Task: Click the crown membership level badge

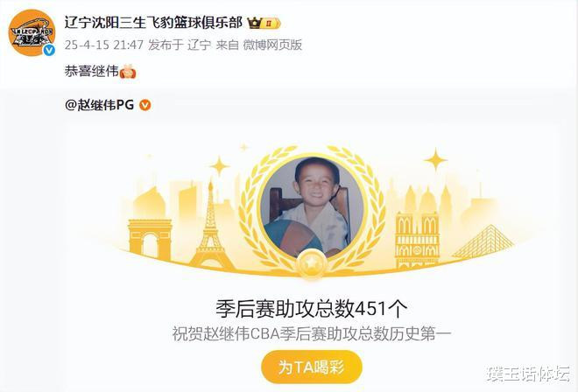Action: tap(264, 24)
